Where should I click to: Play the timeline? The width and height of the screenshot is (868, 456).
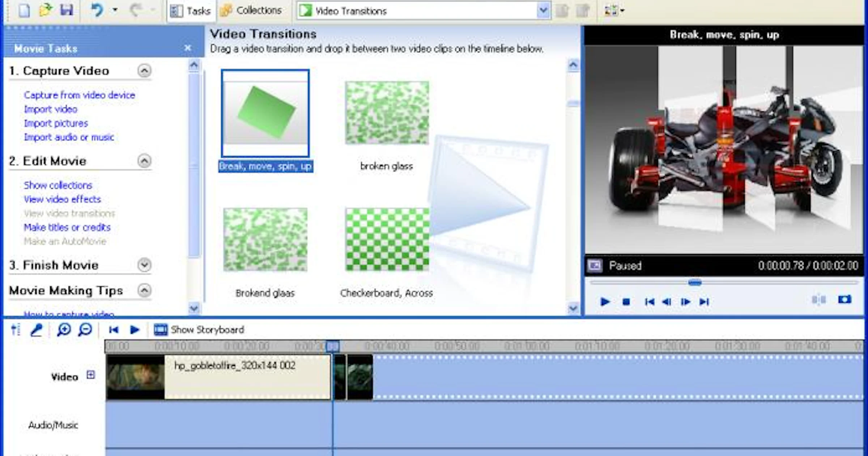(x=135, y=330)
